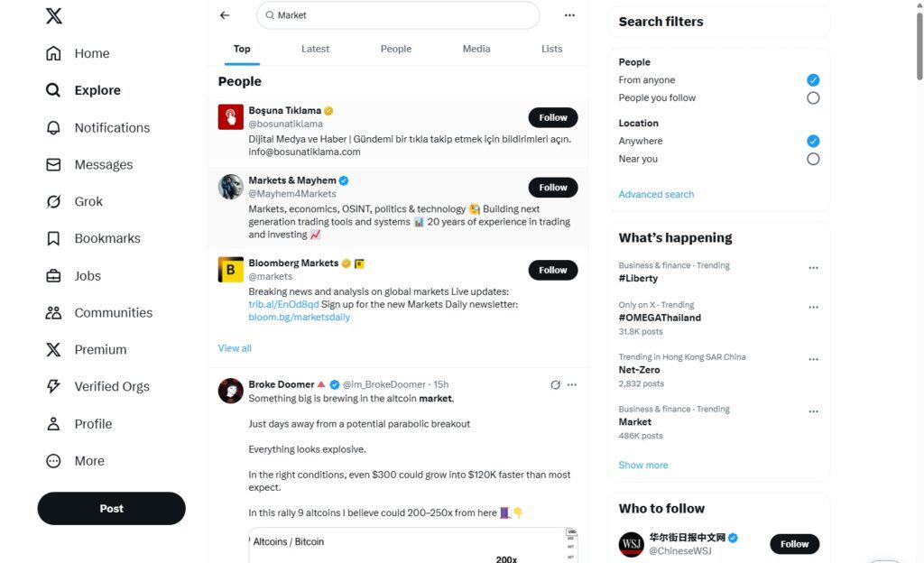Open Verified Orgs lightning icon
This screenshot has width=924, height=563.
53,386
